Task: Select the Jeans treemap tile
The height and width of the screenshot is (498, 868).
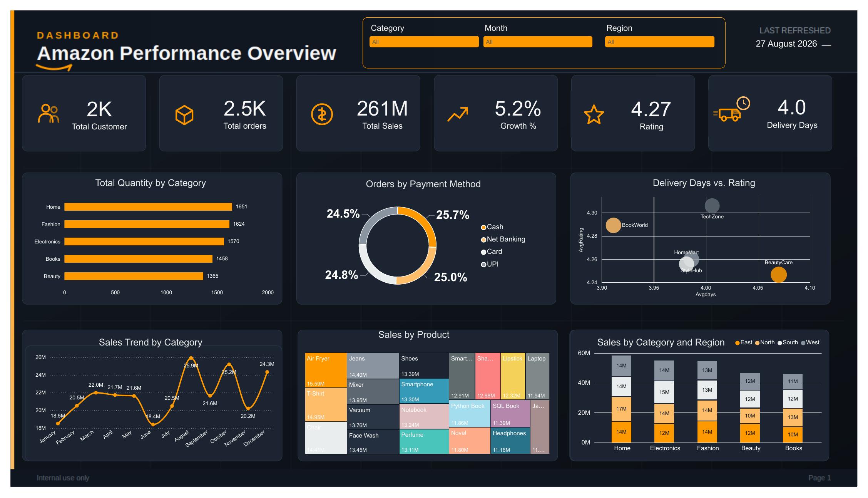Action: (373, 366)
